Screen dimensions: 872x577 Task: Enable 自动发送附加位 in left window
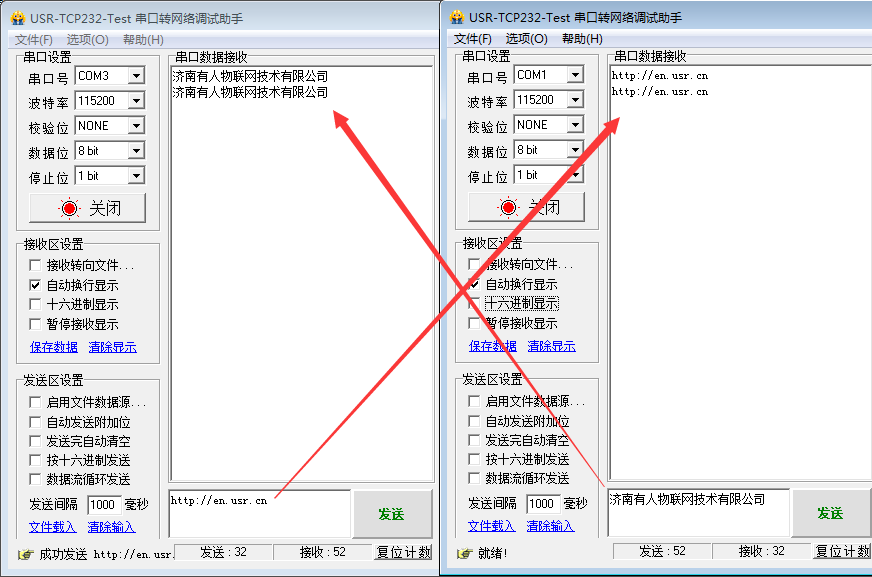(35, 422)
